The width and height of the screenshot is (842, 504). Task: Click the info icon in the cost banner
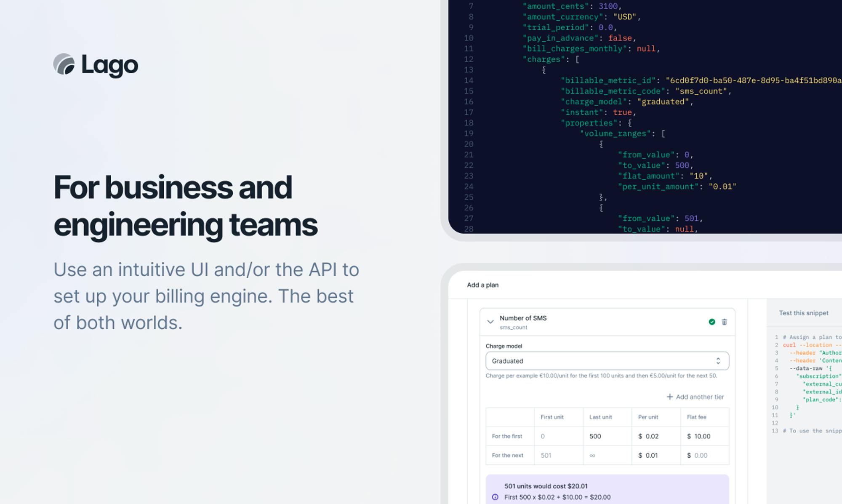(495, 497)
